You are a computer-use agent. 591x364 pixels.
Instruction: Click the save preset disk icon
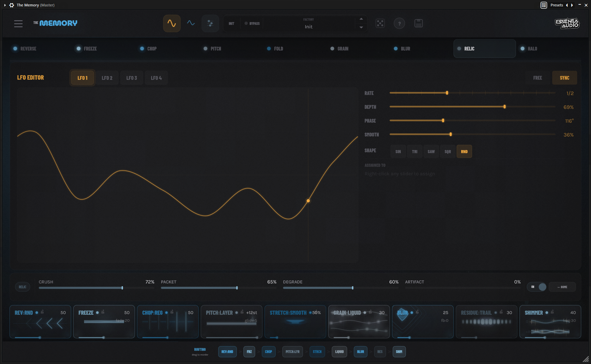coord(418,23)
